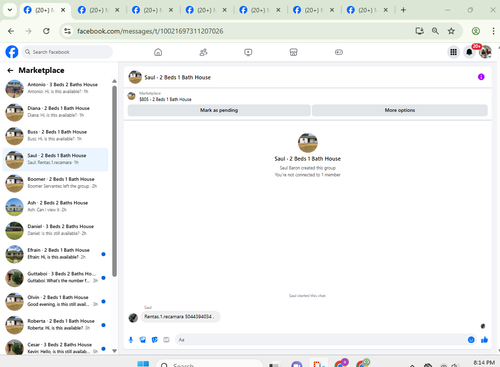Switch to the third Facebook tab
This screenshot has height=367, width=500.
click(x=153, y=10)
